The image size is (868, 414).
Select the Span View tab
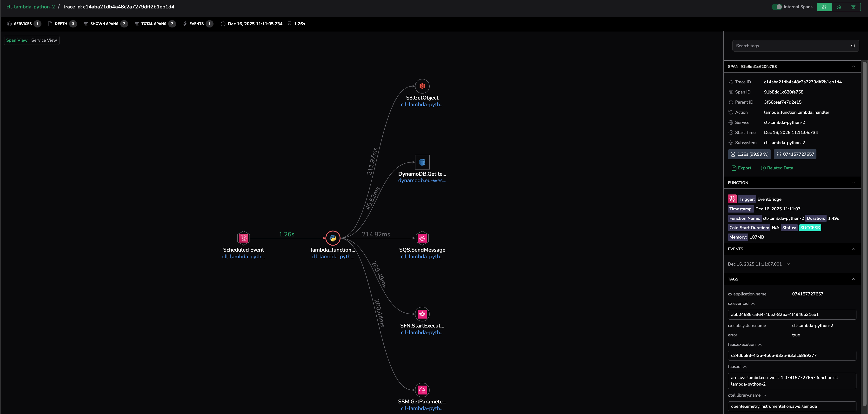[17, 40]
